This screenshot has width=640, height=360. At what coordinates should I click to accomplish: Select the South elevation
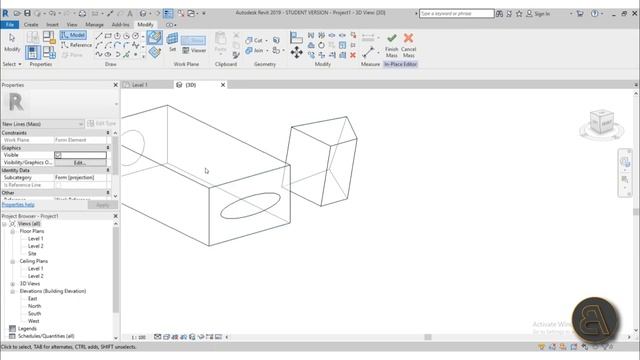35,313
